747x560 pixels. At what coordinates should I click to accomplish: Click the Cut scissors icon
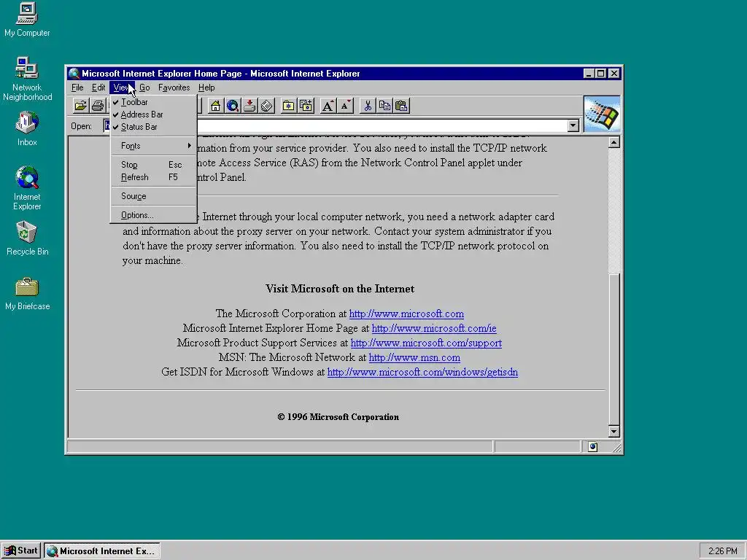click(368, 106)
